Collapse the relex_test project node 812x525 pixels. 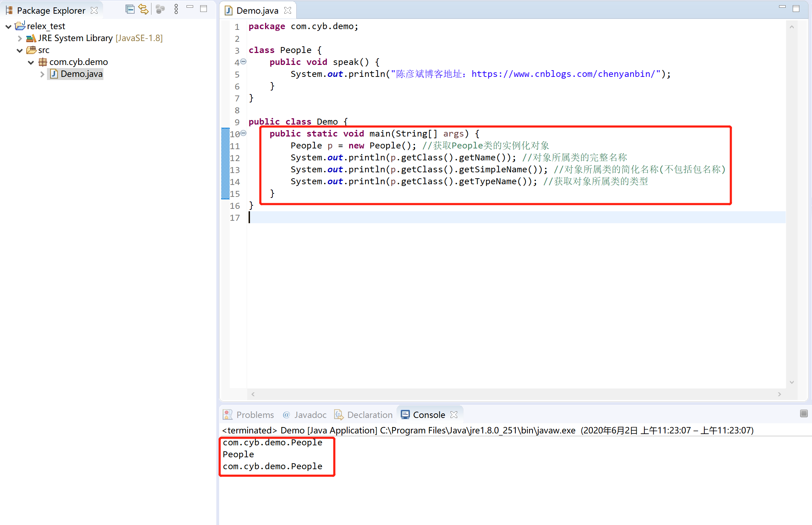coord(8,26)
